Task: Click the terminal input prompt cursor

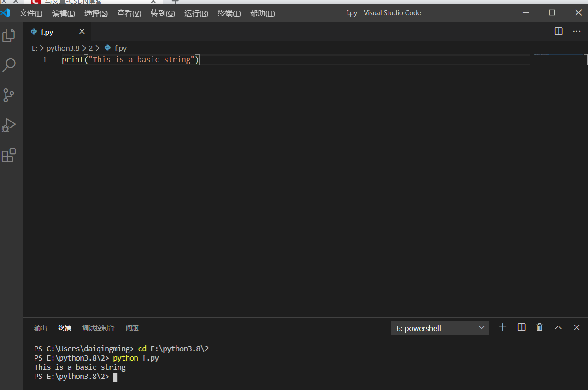Action: pos(115,377)
